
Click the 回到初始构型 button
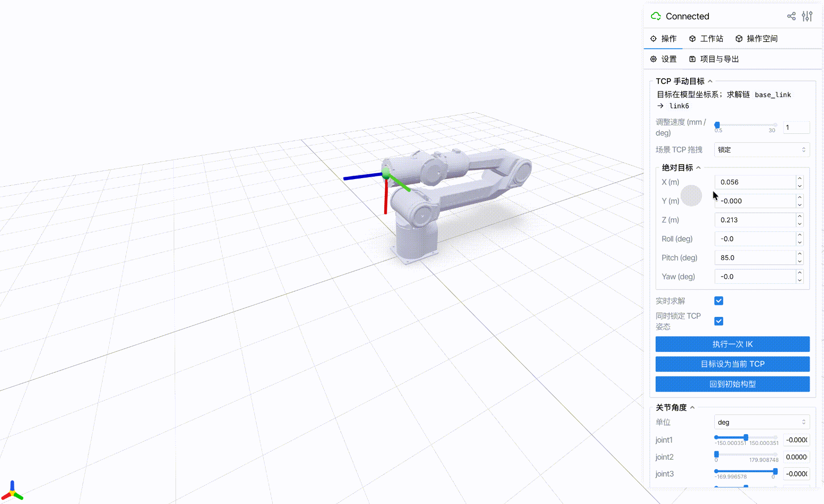733,384
